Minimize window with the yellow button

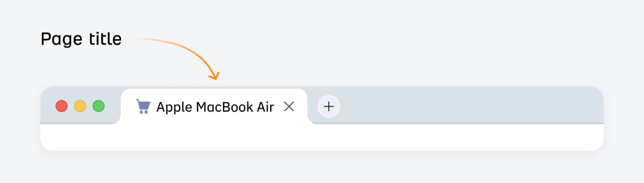tap(80, 106)
